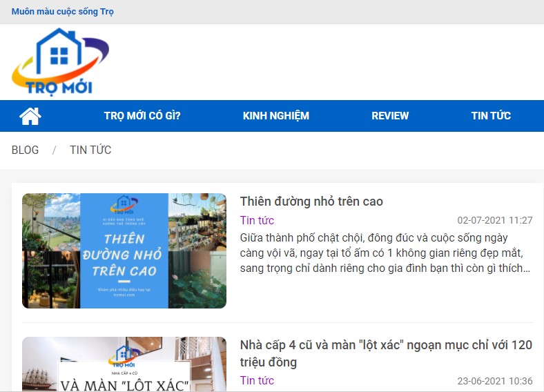Go to Blog in the breadcrumb
The height and width of the screenshot is (392, 544).
(25, 150)
